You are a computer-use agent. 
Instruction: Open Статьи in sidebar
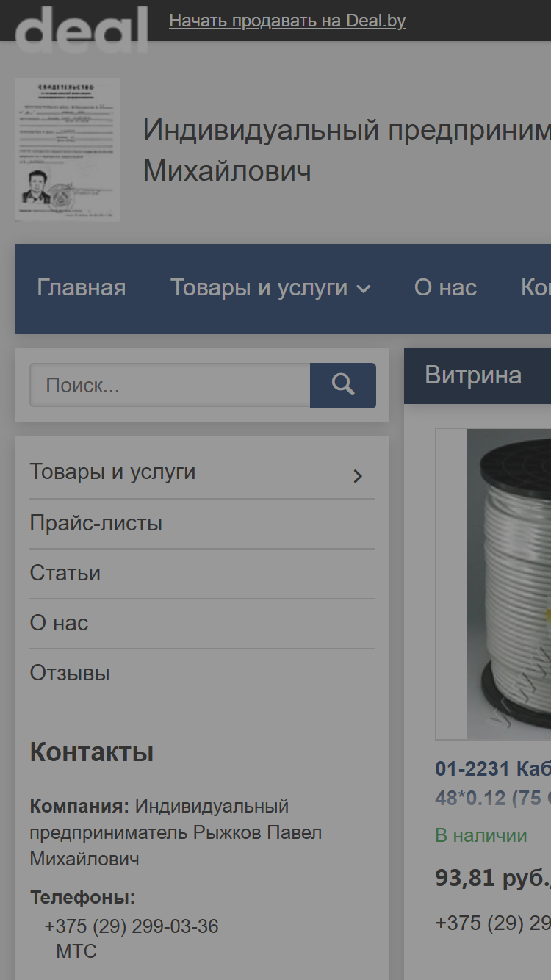pyautogui.click(x=65, y=573)
